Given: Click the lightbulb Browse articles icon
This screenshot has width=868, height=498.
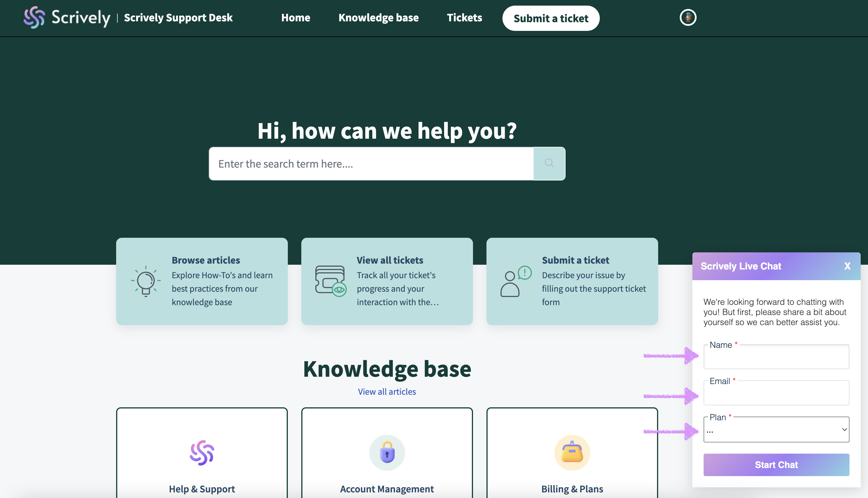Looking at the screenshot, I should [146, 281].
